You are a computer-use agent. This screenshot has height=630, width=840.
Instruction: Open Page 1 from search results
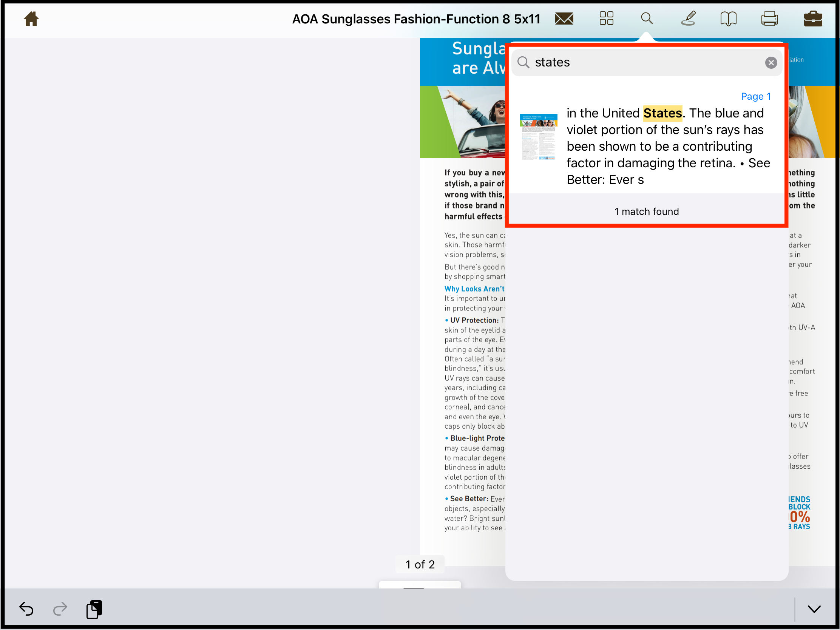pos(755,96)
